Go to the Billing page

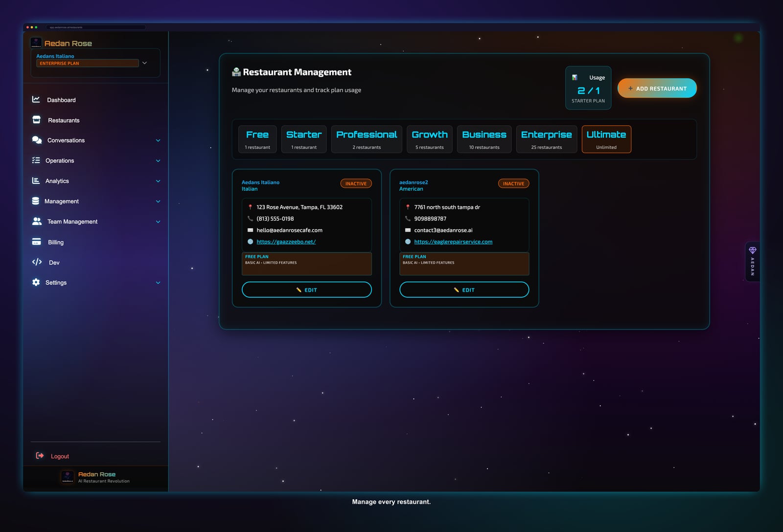[x=56, y=242]
